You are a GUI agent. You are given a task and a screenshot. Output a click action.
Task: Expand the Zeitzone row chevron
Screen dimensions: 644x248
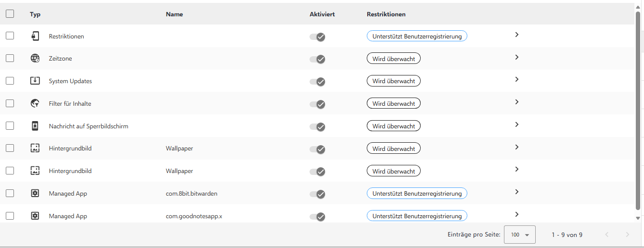[x=516, y=57]
